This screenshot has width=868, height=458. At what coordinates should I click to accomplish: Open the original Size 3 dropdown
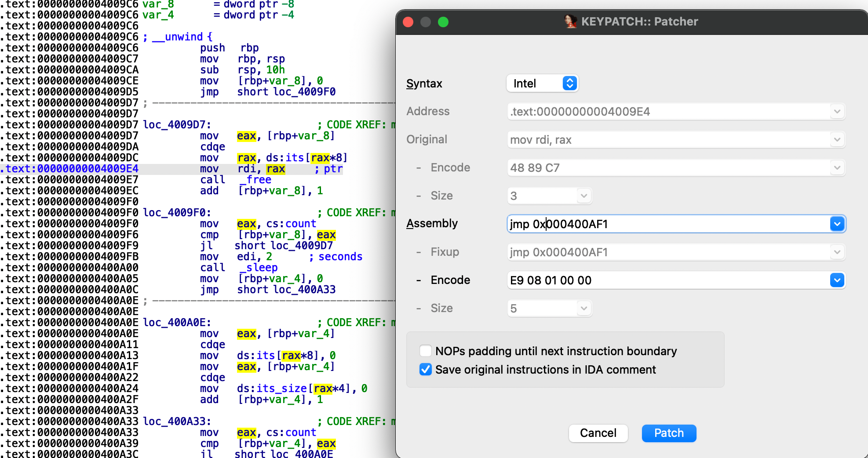point(584,196)
